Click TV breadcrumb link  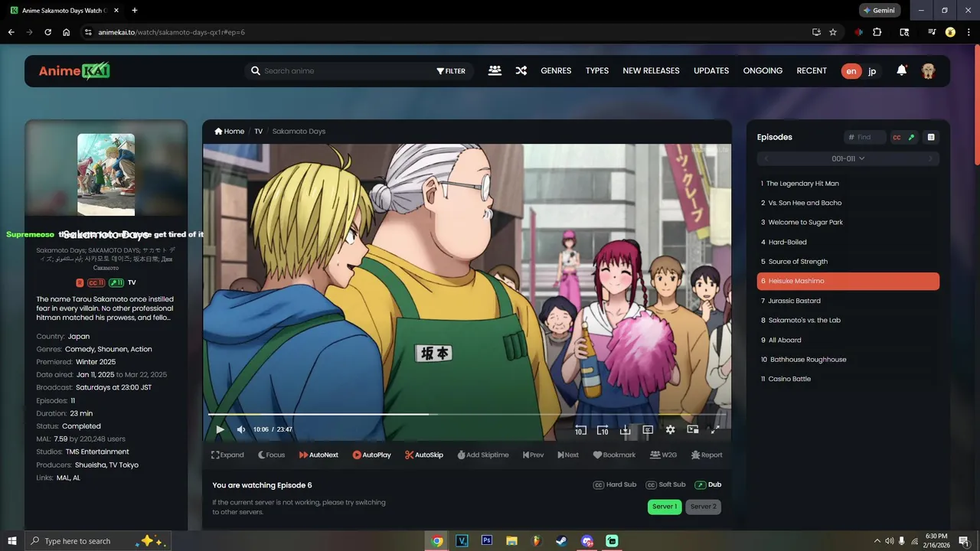click(x=259, y=131)
